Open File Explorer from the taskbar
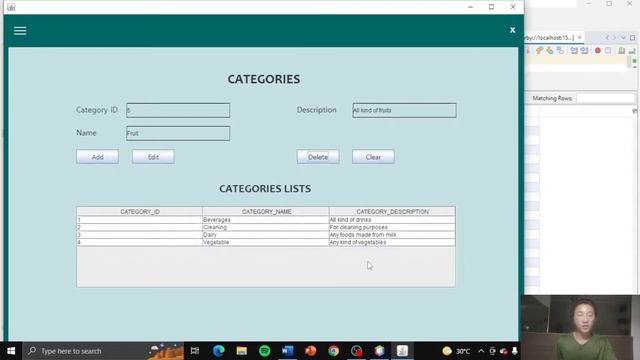 coord(242,351)
